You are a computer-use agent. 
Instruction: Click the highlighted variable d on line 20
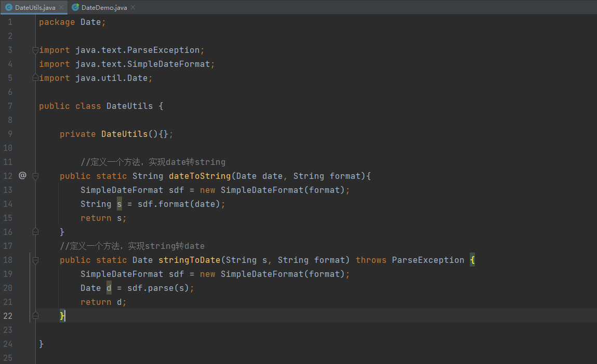click(x=109, y=288)
